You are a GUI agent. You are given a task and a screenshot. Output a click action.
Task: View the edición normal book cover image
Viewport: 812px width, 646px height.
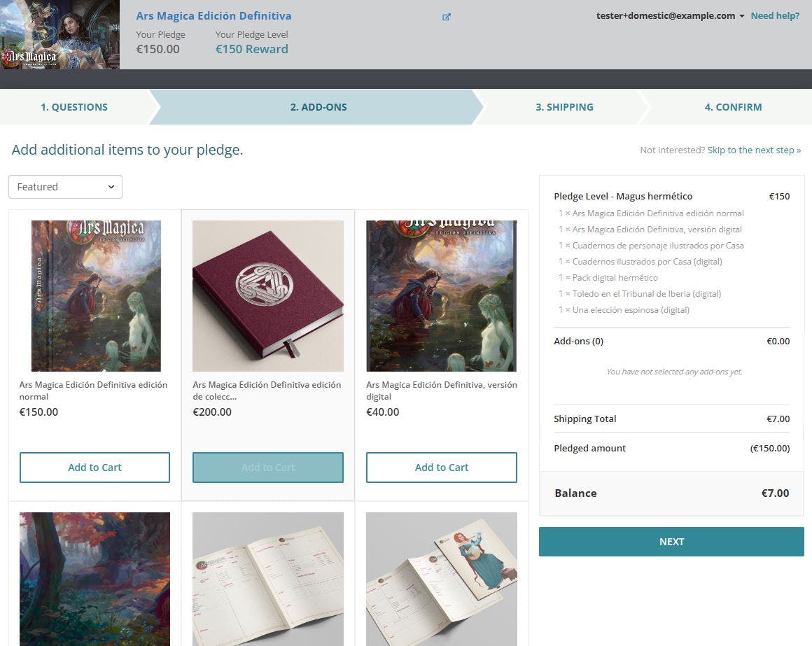point(96,296)
